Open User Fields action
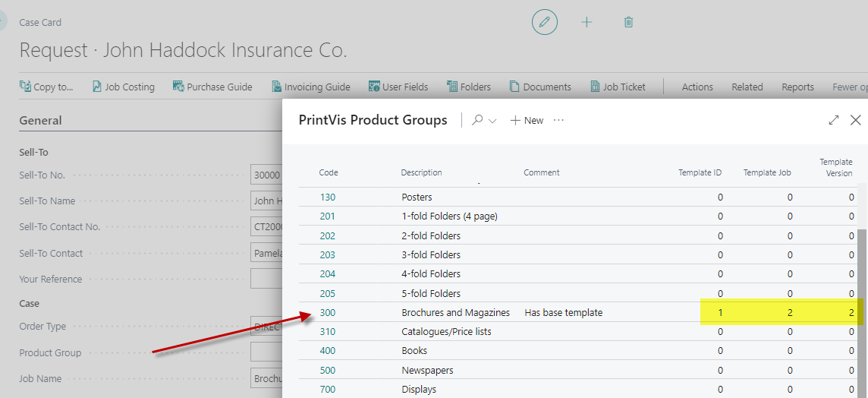 (x=398, y=87)
